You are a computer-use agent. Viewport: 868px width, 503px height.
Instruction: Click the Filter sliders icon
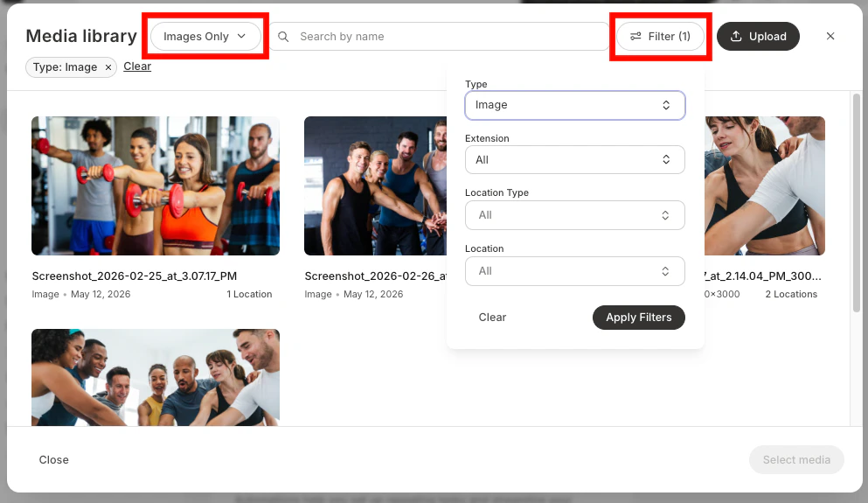click(x=635, y=37)
